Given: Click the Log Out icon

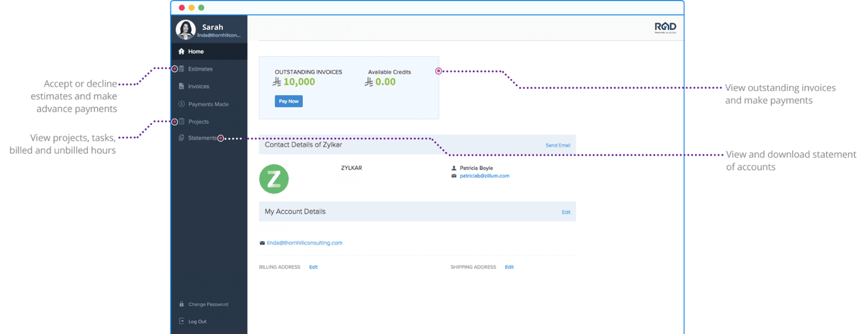Looking at the screenshot, I should pyautogui.click(x=181, y=322).
